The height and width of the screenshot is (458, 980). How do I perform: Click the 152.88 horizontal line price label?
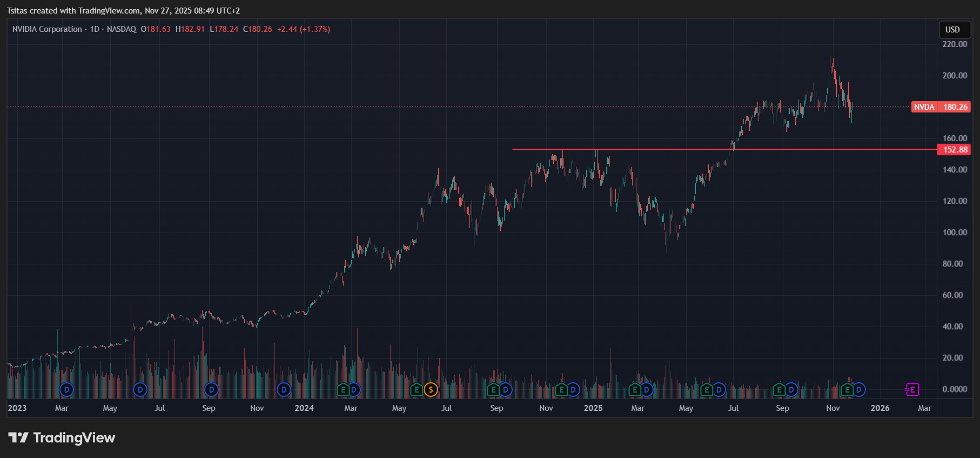955,150
